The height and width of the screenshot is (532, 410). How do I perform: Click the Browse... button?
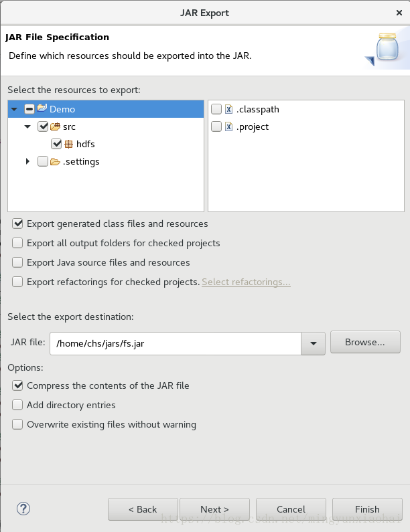[x=364, y=342]
